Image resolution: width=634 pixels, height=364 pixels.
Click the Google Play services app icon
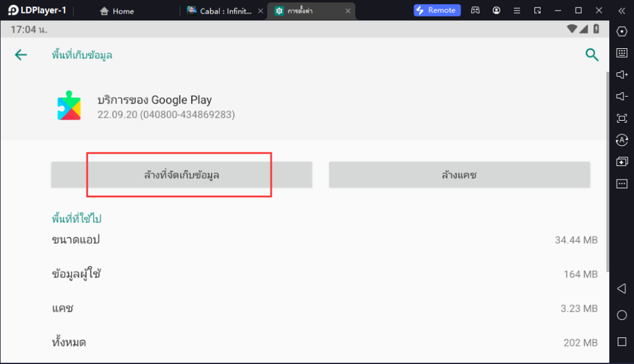(69, 106)
